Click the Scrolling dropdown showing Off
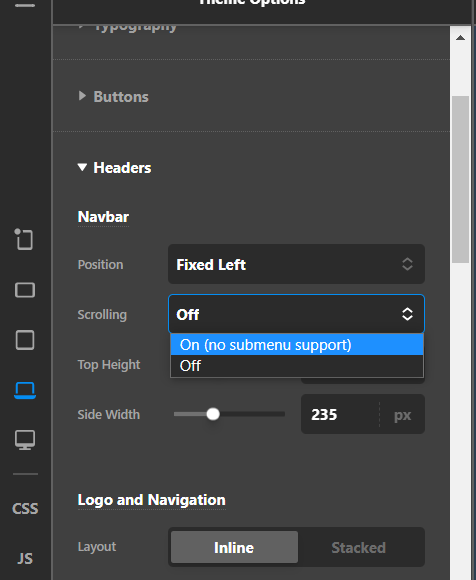This screenshot has height=580, width=476. 296,314
